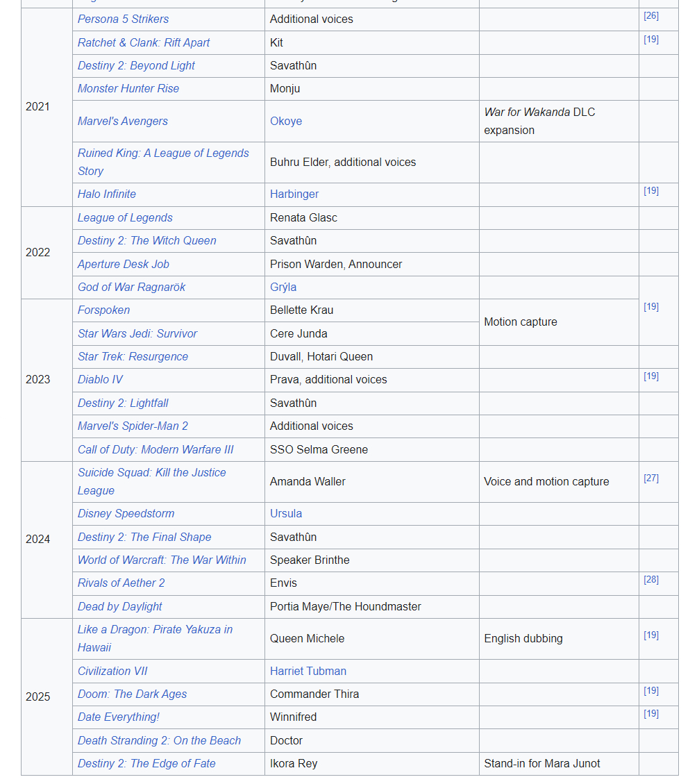Open Like a Dragon: Pirate Yakuza in Hawaii

(x=155, y=638)
